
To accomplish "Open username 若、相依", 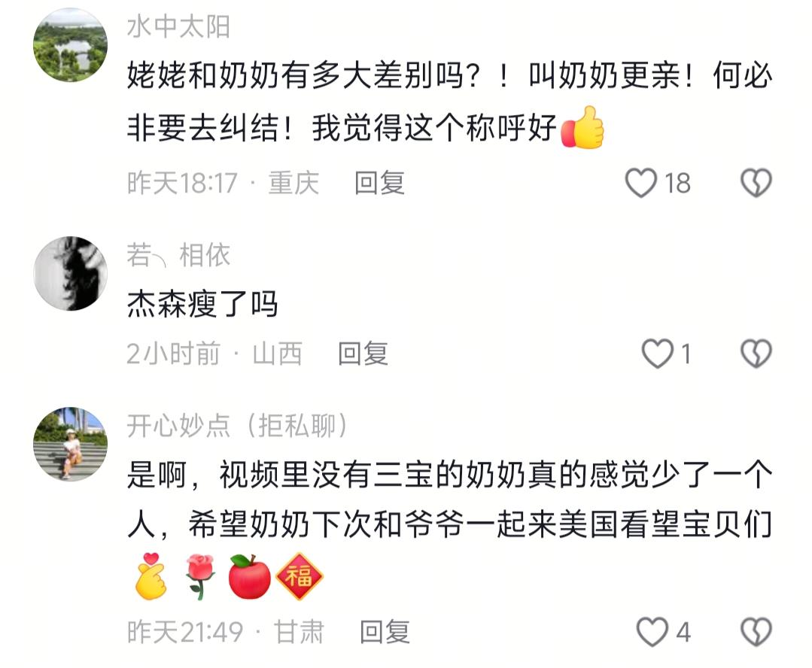I will click(x=178, y=255).
